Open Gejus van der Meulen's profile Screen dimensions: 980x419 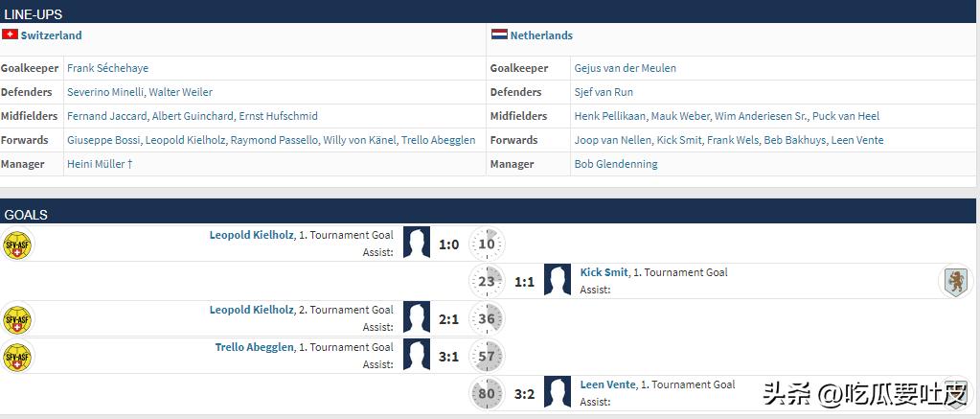coord(625,68)
